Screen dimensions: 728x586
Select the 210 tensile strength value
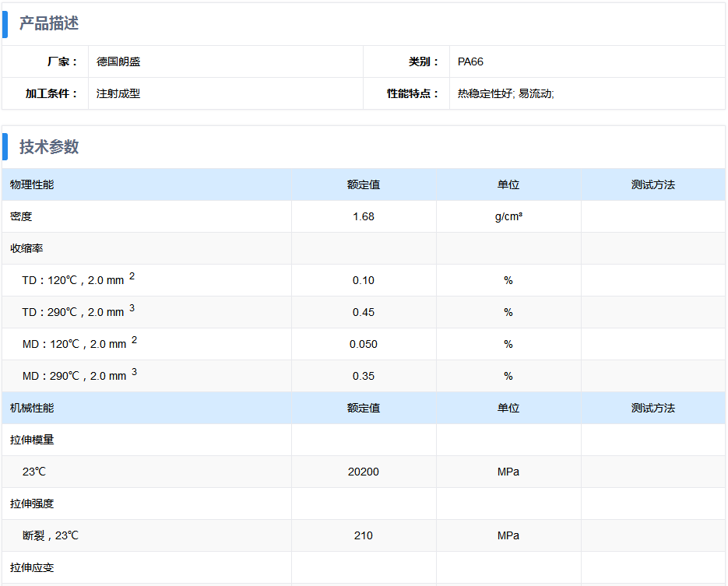click(364, 535)
